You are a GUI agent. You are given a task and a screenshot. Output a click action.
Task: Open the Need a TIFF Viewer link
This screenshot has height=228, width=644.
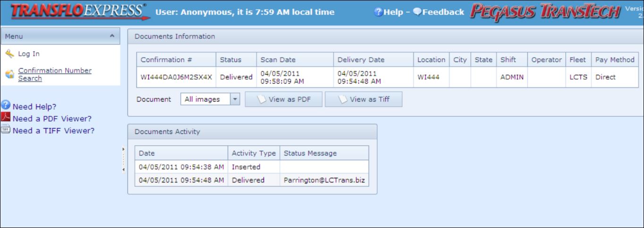(53, 131)
